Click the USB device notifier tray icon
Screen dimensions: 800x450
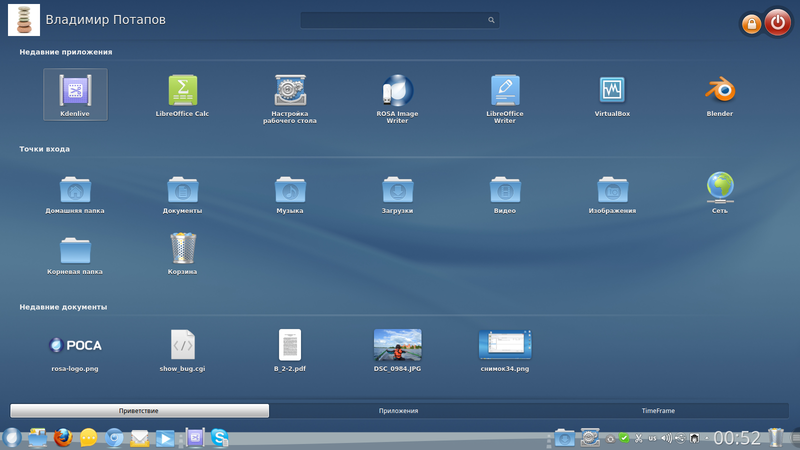680,438
